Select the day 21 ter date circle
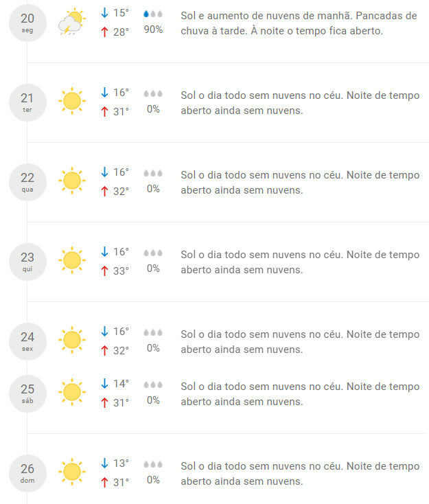This screenshot has height=504, width=429. coord(27,102)
